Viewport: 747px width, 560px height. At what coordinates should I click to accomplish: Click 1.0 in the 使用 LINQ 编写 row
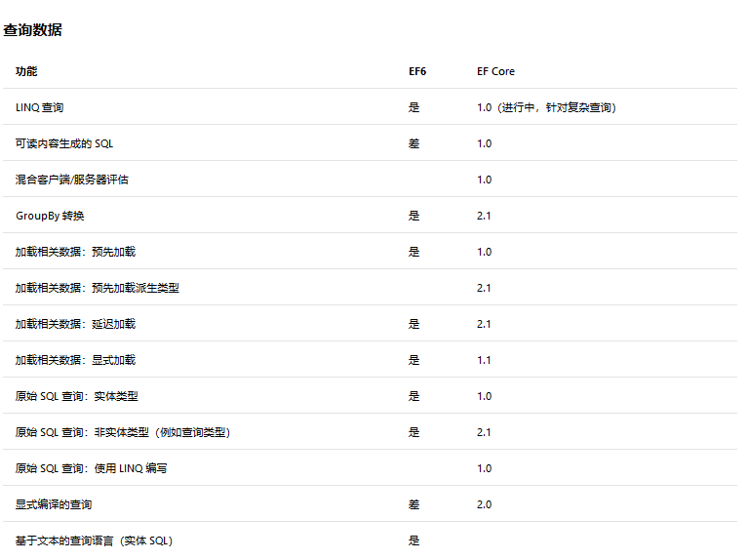tap(484, 468)
